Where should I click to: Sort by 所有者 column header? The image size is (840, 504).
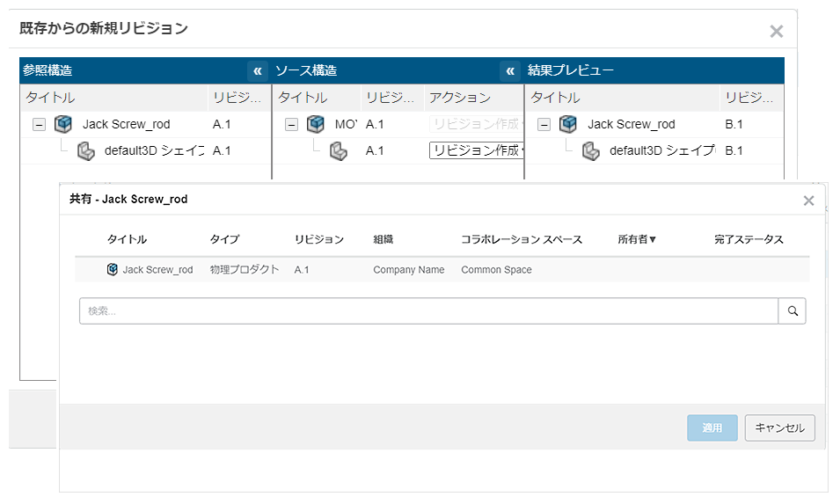click(x=637, y=239)
